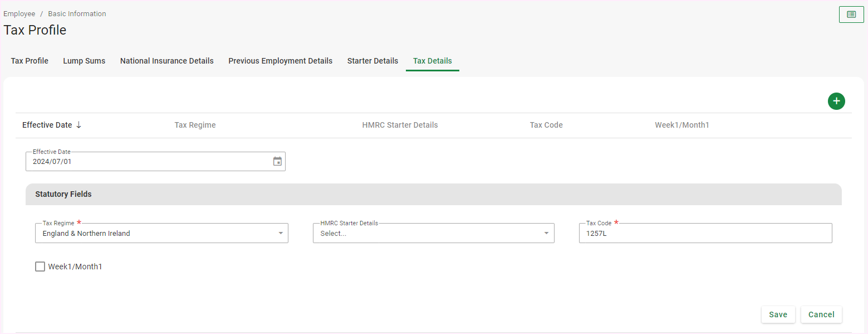
Task: Open the calendar date picker icon
Action: (x=277, y=162)
